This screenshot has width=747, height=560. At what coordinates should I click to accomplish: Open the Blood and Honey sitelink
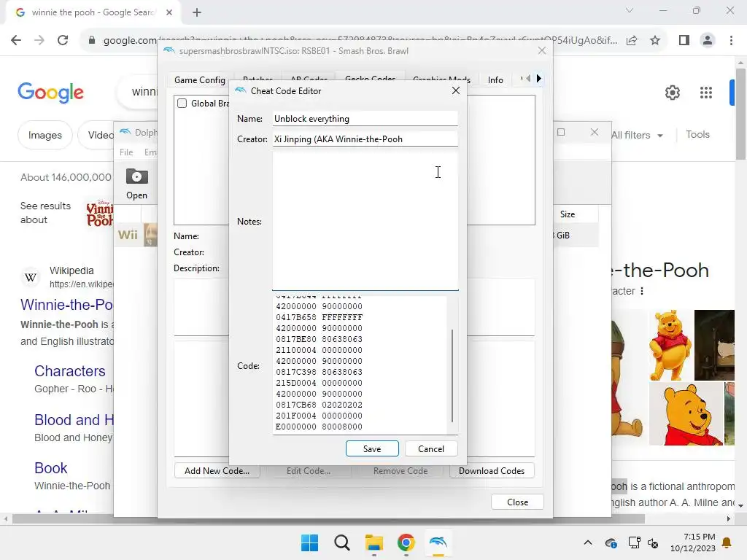(x=74, y=419)
